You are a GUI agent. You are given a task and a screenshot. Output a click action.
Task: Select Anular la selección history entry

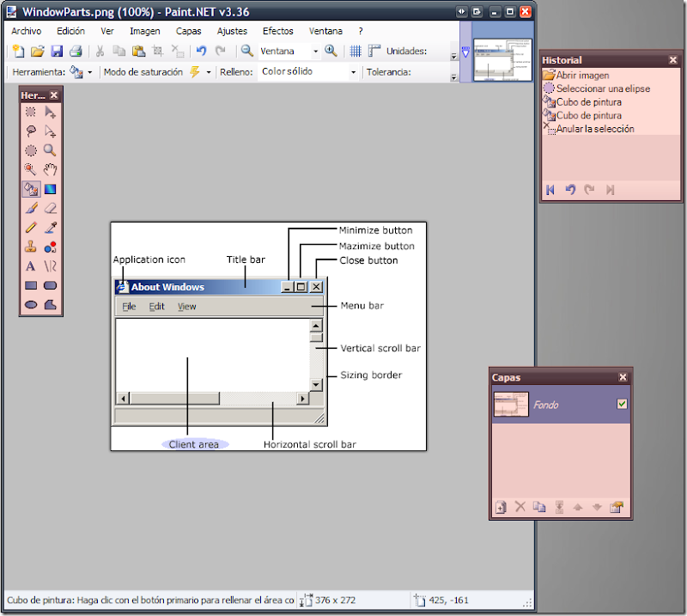(x=611, y=129)
